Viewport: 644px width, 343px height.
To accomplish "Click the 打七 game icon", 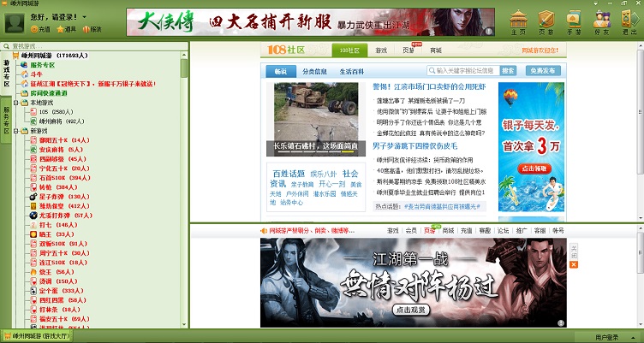I will (x=33, y=225).
